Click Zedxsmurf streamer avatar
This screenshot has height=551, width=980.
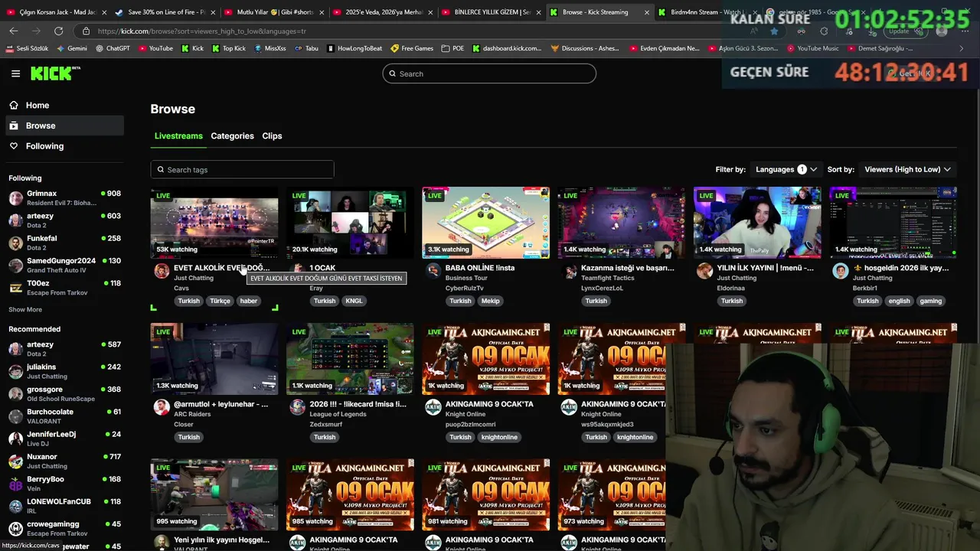click(x=297, y=407)
